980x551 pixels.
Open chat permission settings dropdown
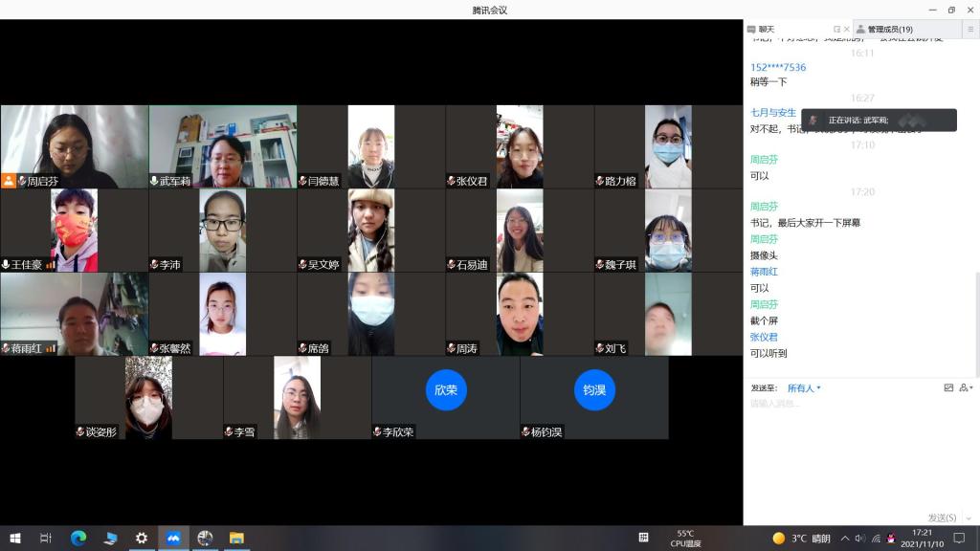click(x=966, y=388)
